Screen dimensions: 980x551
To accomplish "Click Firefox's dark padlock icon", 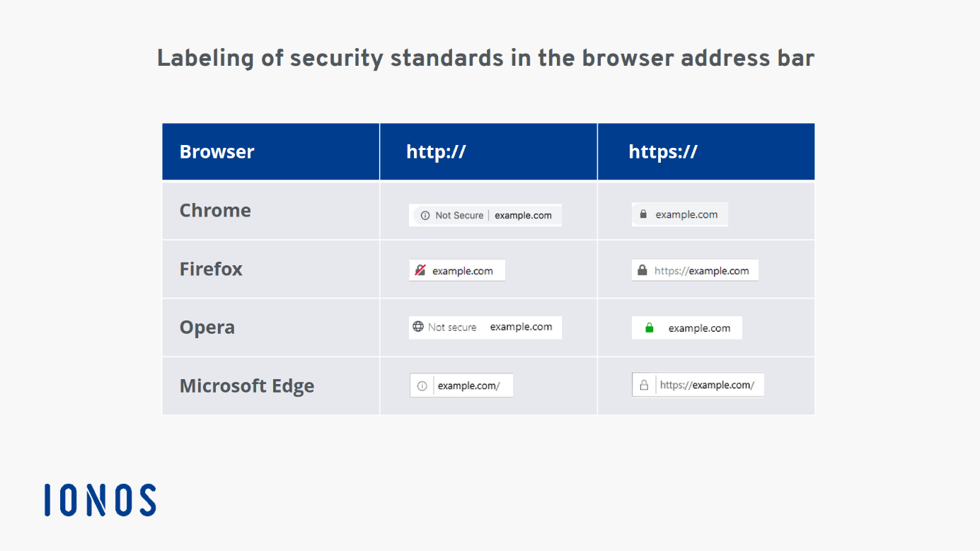I will pyautogui.click(x=642, y=270).
